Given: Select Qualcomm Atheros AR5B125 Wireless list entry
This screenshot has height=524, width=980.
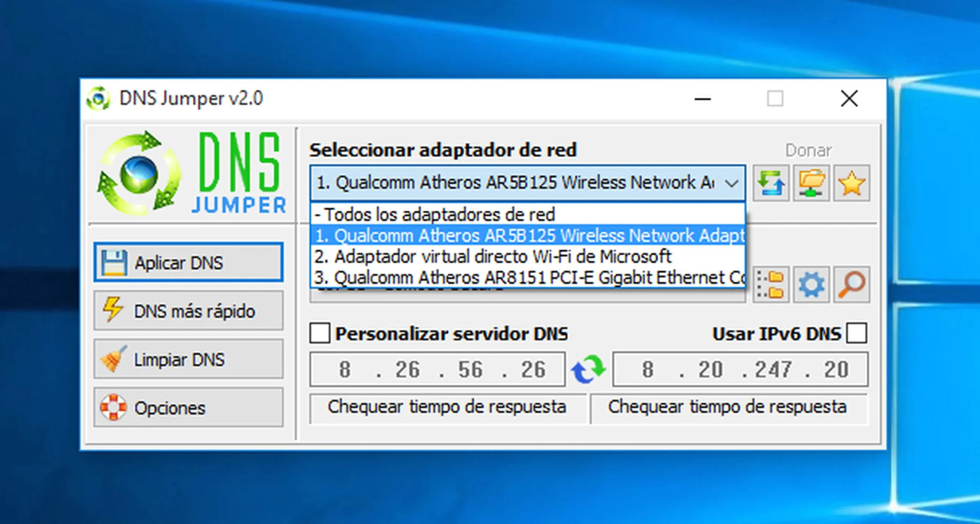Looking at the screenshot, I should [x=528, y=235].
